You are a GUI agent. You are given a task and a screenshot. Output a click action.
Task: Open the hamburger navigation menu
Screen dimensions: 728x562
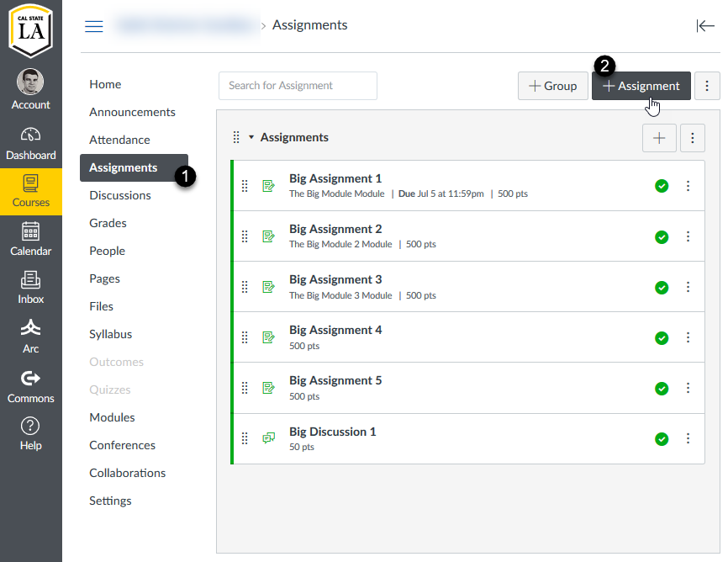tap(93, 26)
